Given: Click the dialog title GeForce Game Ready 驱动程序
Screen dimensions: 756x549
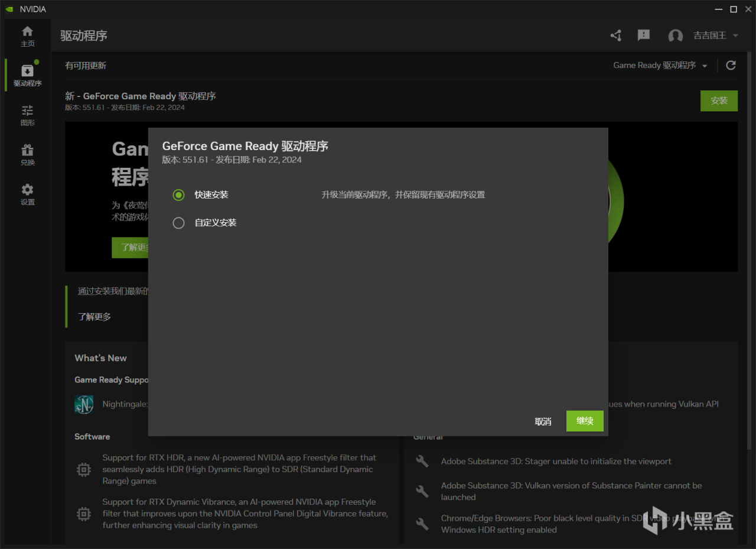Looking at the screenshot, I should click(245, 146).
